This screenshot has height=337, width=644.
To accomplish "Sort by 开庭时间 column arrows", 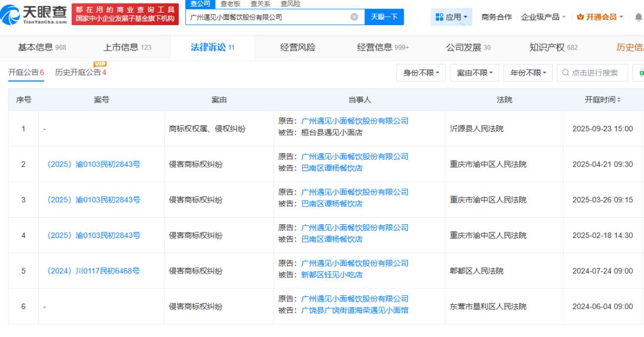I will pos(618,100).
